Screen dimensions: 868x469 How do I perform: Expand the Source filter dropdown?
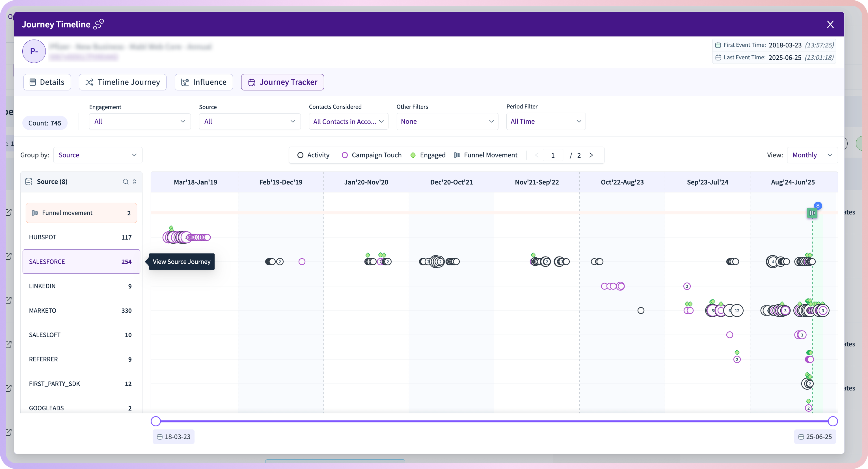[250, 121]
